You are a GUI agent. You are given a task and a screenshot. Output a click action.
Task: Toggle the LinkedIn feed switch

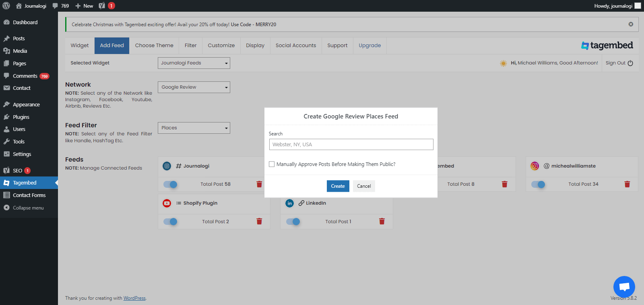[293, 221]
